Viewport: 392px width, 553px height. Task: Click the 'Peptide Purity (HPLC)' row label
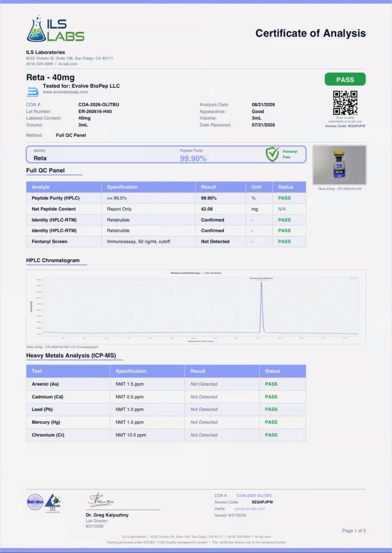click(x=56, y=198)
